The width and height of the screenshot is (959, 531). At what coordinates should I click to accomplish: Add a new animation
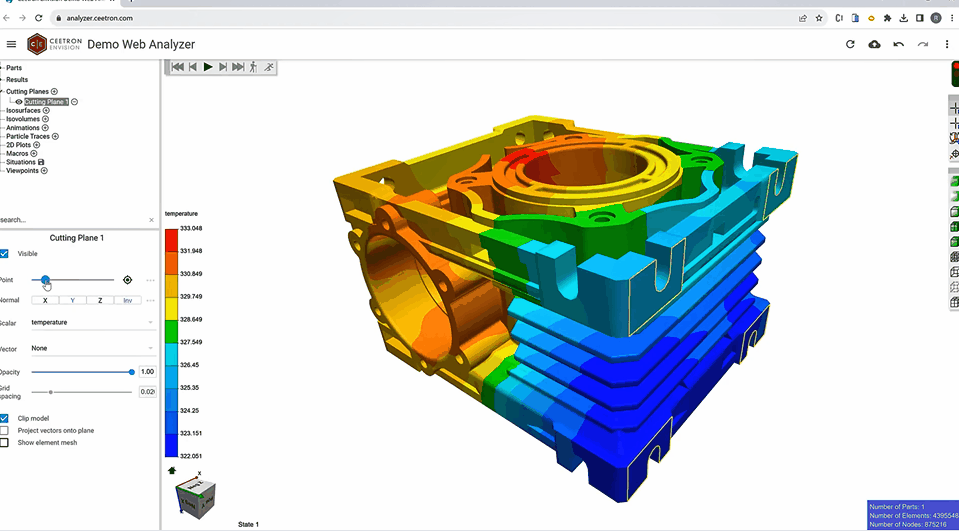(x=45, y=128)
